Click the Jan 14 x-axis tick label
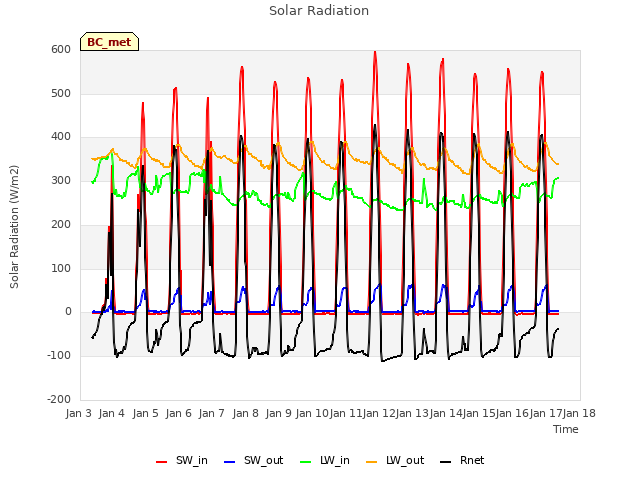 point(446,413)
